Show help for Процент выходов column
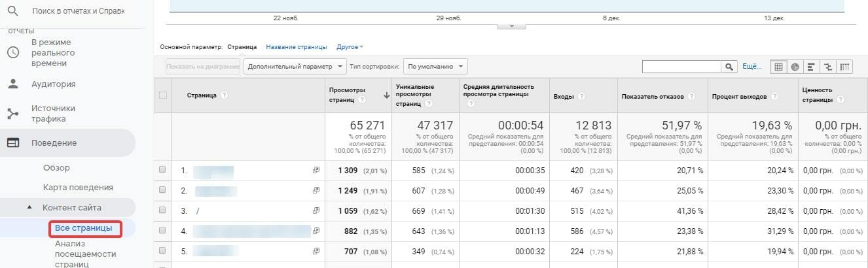868x268 pixels. coord(774,97)
